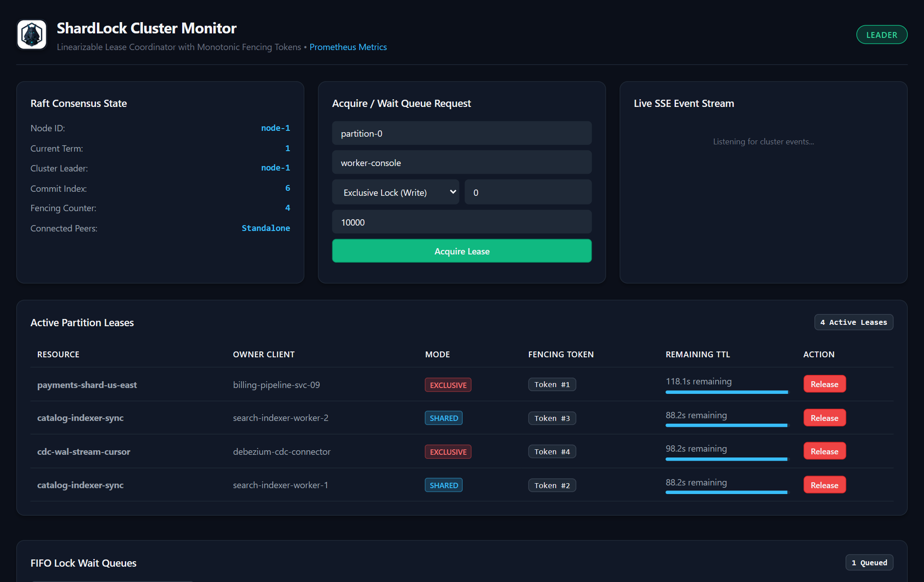Screen dimensions: 924x582
Task: Click the billing-pipeline-svc-09 owner cell
Action: 276,385
